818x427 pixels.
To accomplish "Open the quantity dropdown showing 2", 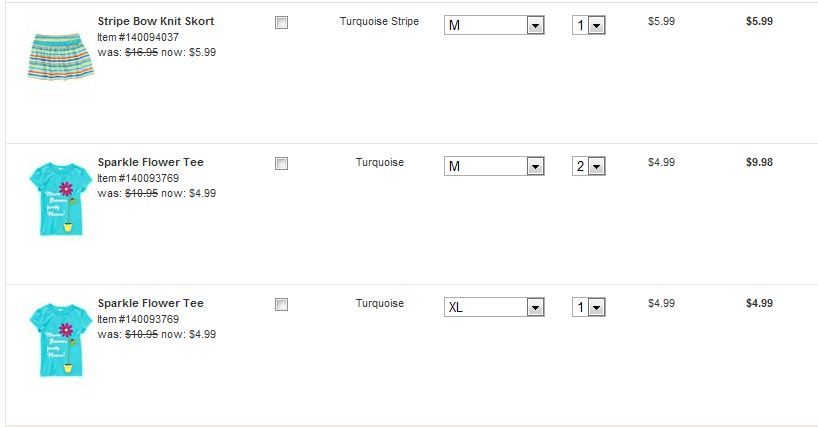I will click(x=589, y=166).
